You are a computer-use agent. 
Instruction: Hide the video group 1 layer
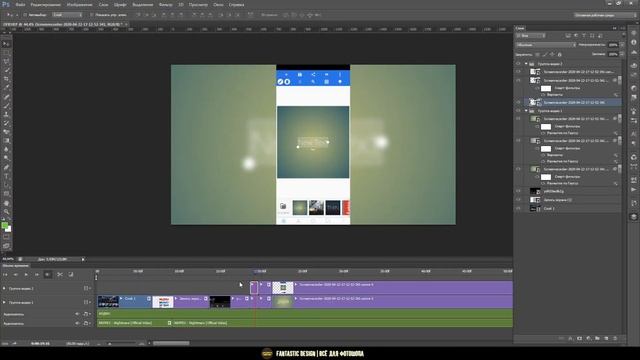pyautogui.click(x=518, y=111)
